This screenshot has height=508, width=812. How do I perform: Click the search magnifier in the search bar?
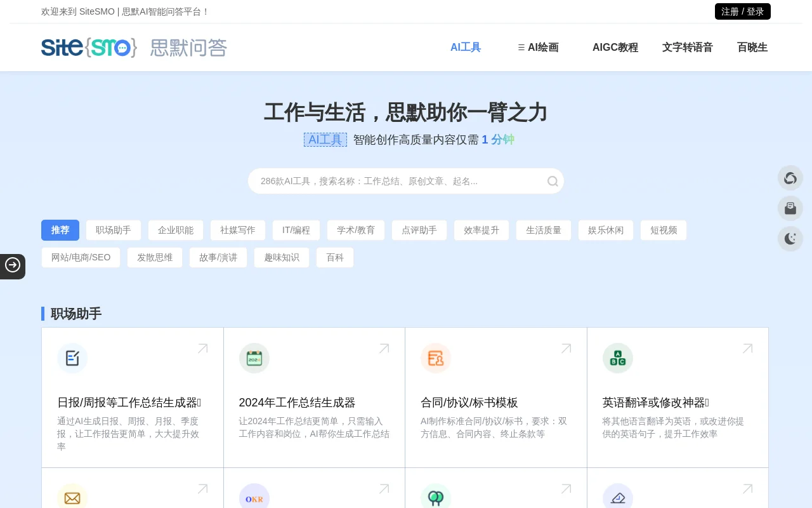point(553,181)
